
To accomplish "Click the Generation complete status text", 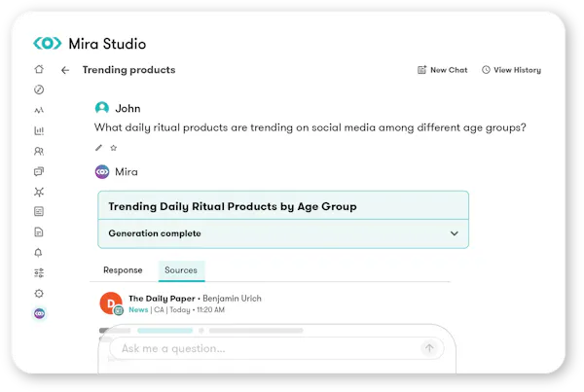I will coord(155,233).
